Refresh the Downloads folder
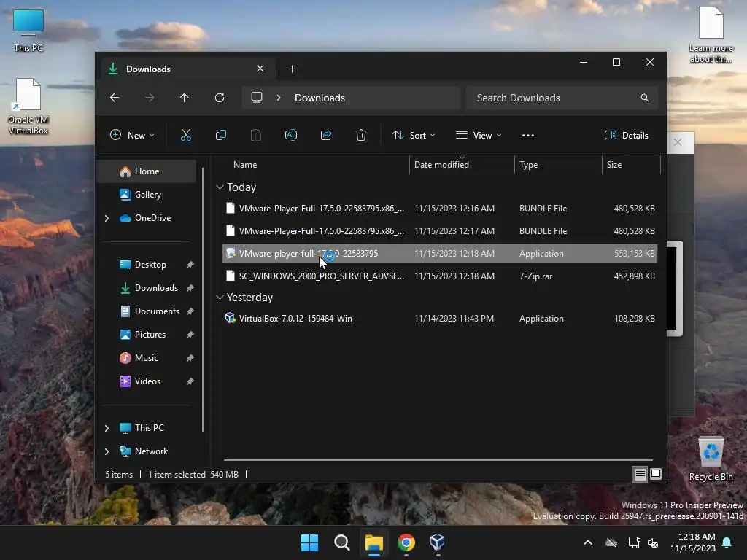Image resolution: width=747 pixels, height=560 pixels. pyautogui.click(x=220, y=98)
